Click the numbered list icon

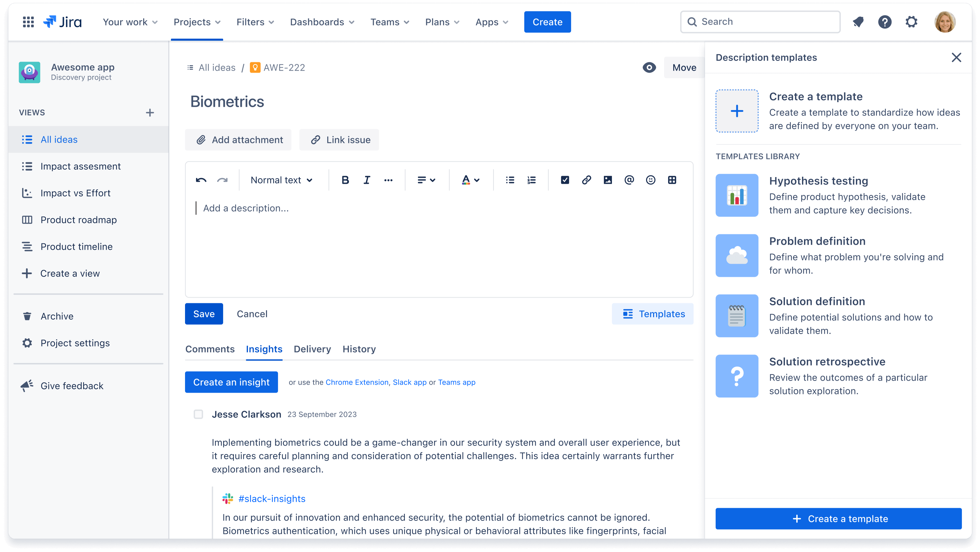pyautogui.click(x=532, y=180)
